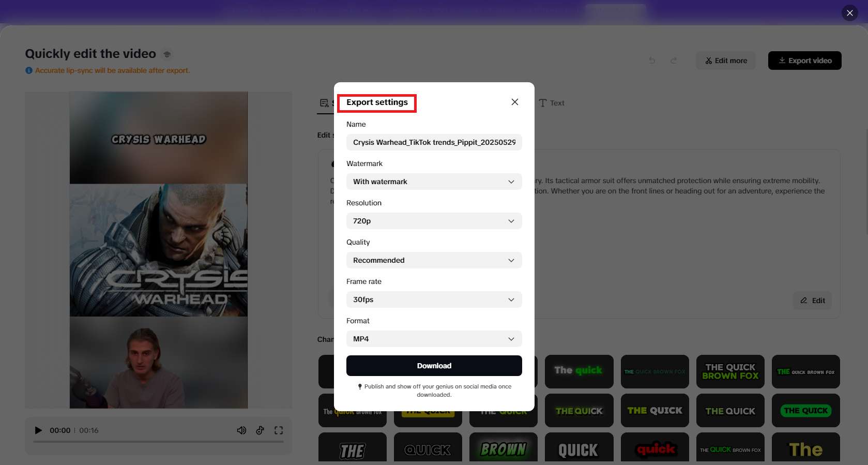Click the TikTok preview icon
Screen dimensions: 868x465
coord(260,430)
